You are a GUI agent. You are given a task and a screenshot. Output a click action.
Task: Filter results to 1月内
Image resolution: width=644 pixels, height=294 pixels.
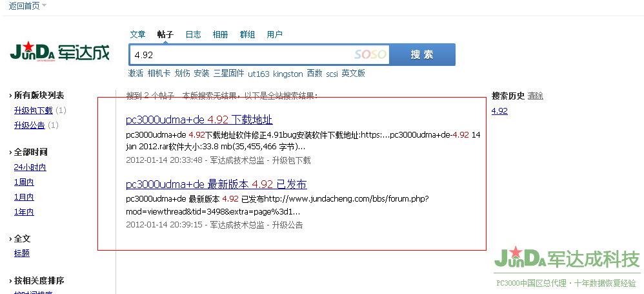(24, 197)
